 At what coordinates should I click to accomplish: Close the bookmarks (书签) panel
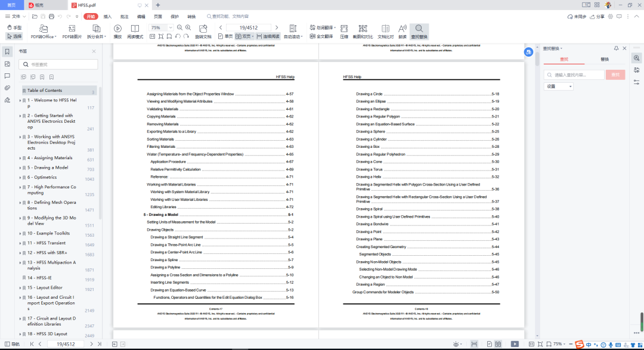pyautogui.click(x=94, y=51)
